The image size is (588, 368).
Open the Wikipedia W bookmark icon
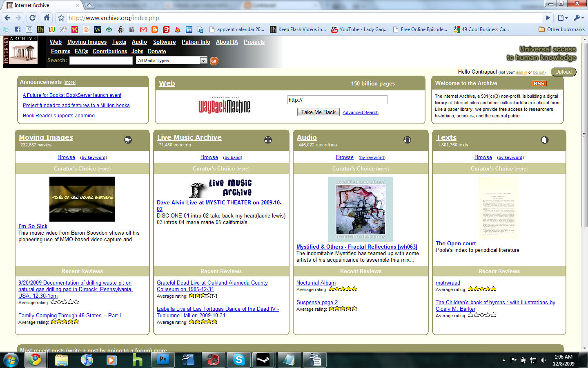(98, 29)
